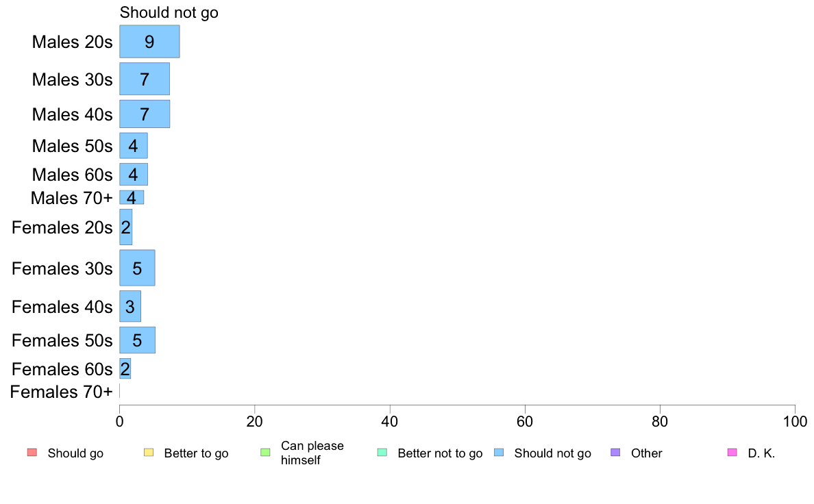
Task: Select the Males 50s bar showing 4
Action: tap(134, 146)
